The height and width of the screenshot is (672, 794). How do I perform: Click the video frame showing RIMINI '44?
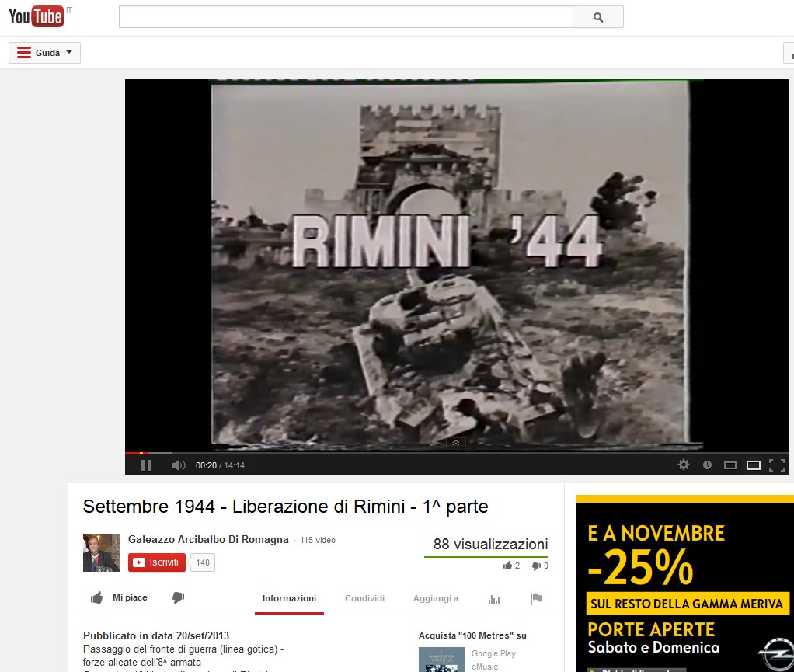click(456, 265)
